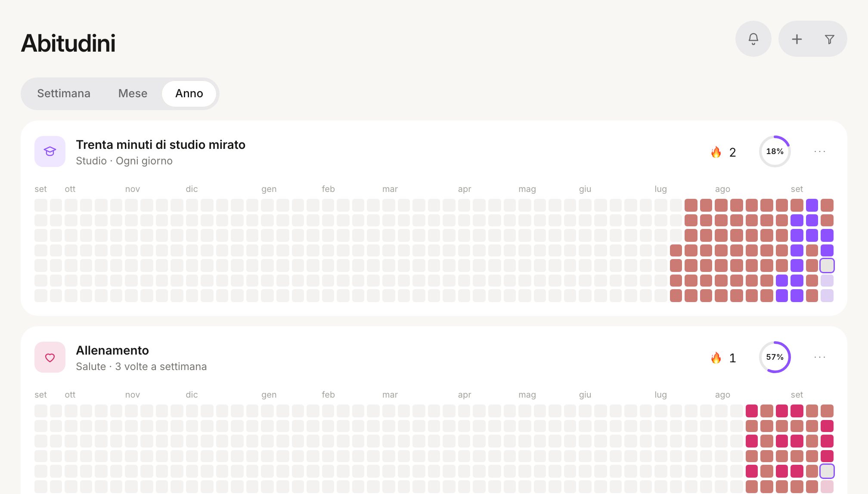Select the Anno view tab

189,93
